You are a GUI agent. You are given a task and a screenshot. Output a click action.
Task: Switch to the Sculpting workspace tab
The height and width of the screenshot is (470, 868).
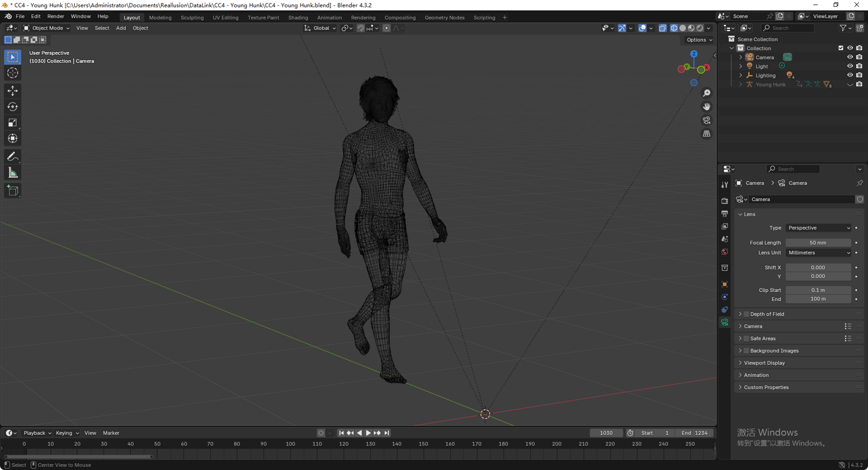[x=192, y=17]
